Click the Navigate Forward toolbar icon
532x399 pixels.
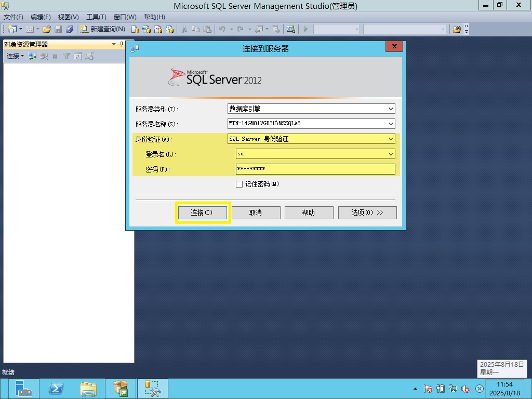click(x=276, y=29)
